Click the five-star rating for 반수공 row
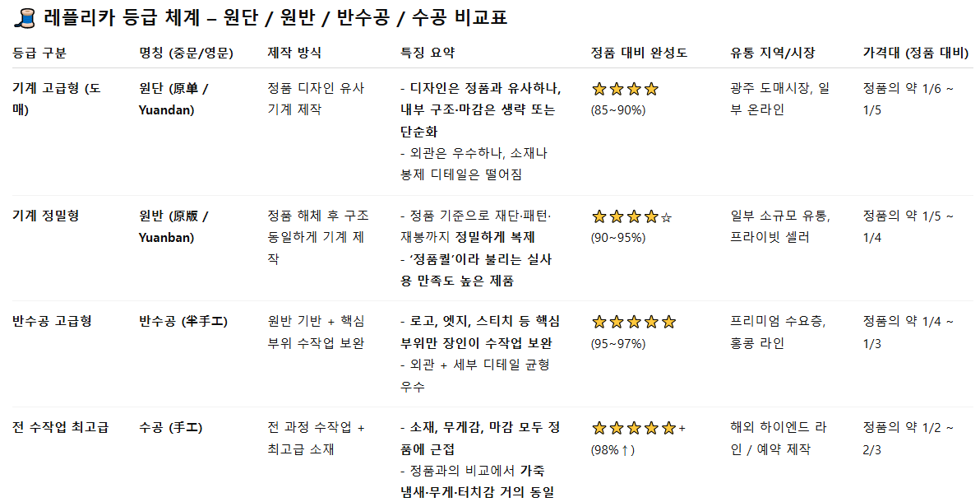The image size is (980, 502). point(634,322)
